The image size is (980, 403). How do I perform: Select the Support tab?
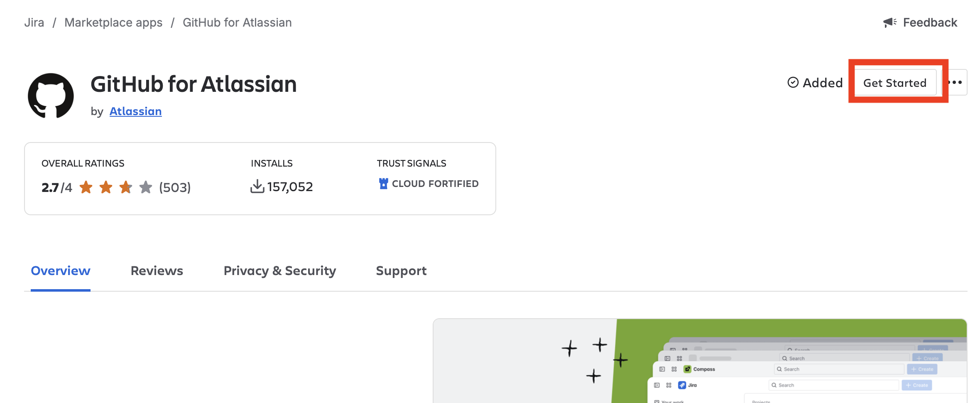pos(401,271)
